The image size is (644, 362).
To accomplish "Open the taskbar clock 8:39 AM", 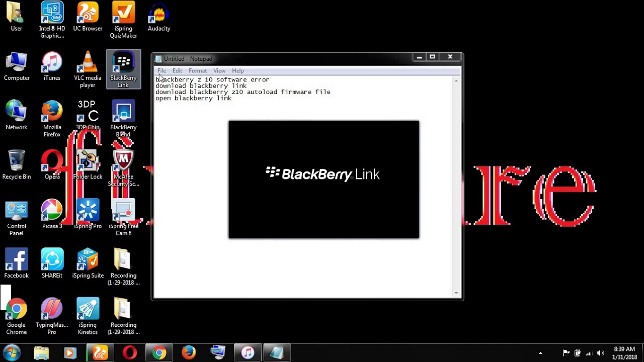I will click(624, 353).
